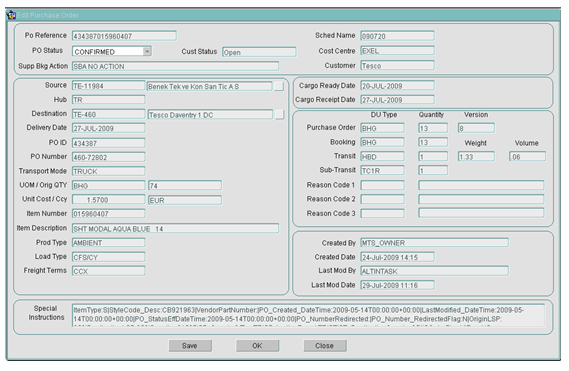Click the Booking Quantity field
This screenshot has width=569, height=371.
(x=433, y=142)
